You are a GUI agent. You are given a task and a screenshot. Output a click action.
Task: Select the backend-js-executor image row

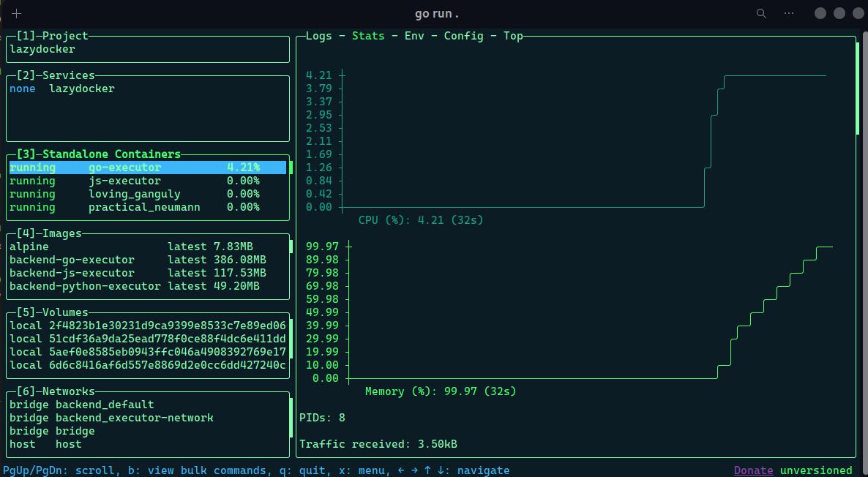point(148,274)
